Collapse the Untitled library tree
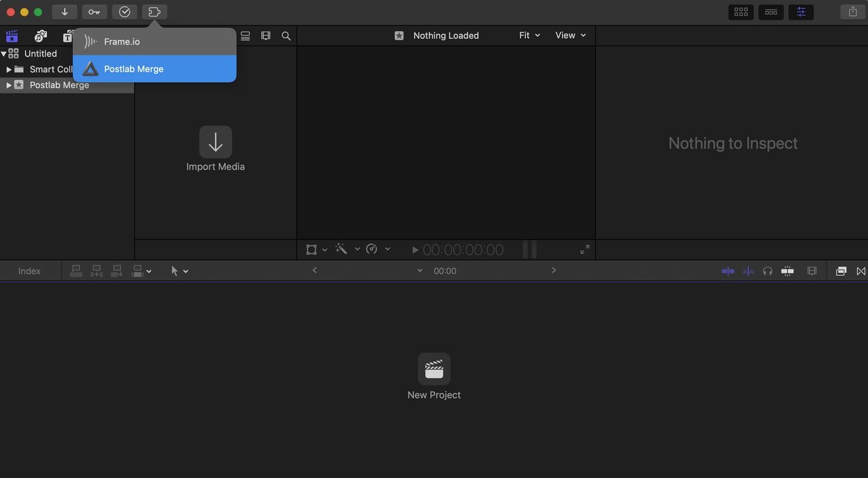Viewport: 868px width, 478px height. [x=4, y=53]
